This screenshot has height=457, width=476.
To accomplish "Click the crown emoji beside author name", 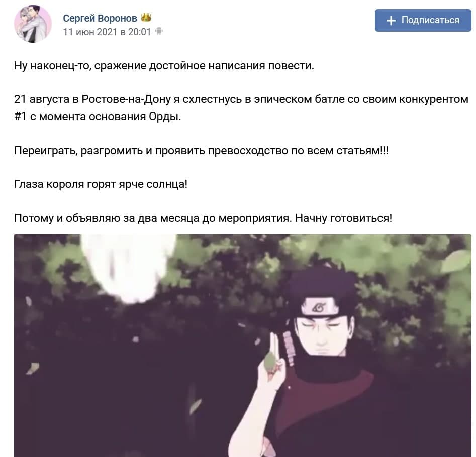I will pos(146,18).
